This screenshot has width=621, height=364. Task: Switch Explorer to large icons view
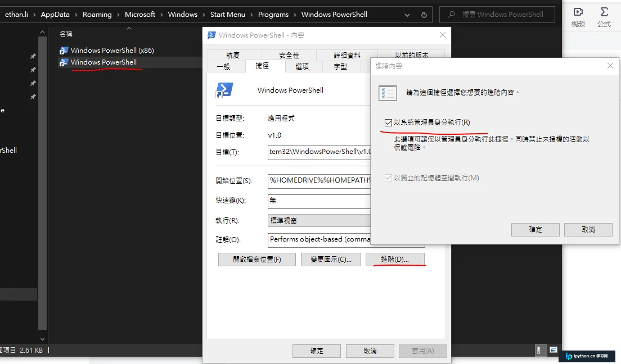click(x=553, y=350)
